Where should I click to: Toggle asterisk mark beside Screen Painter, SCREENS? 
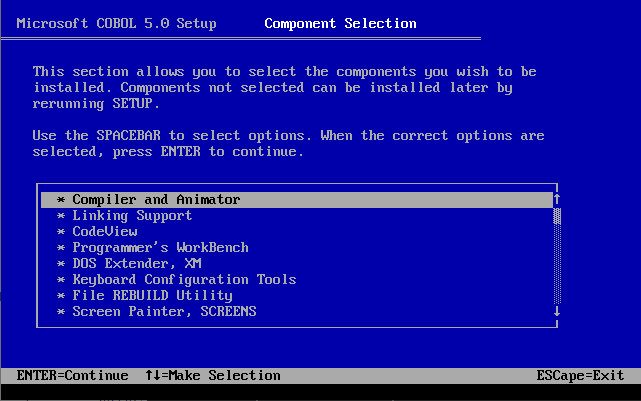(61, 311)
